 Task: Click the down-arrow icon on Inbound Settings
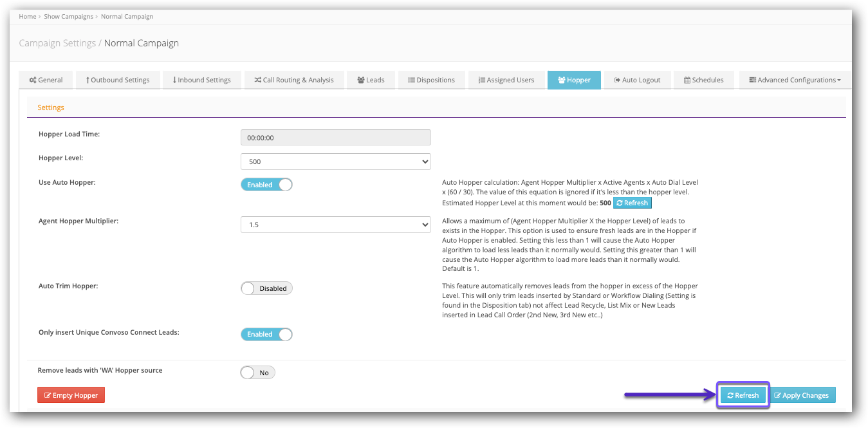(x=174, y=80)
